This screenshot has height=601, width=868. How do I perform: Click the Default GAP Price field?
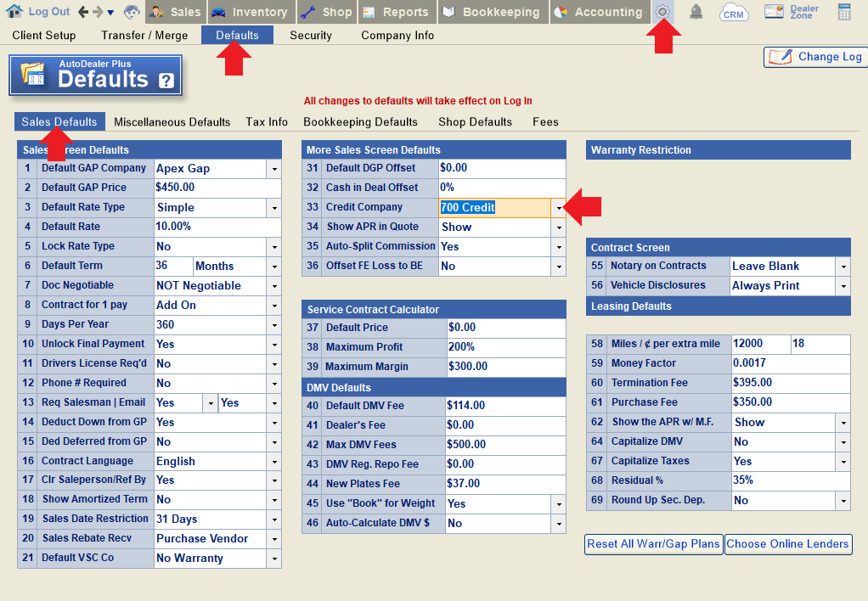[x=217, y=188]
